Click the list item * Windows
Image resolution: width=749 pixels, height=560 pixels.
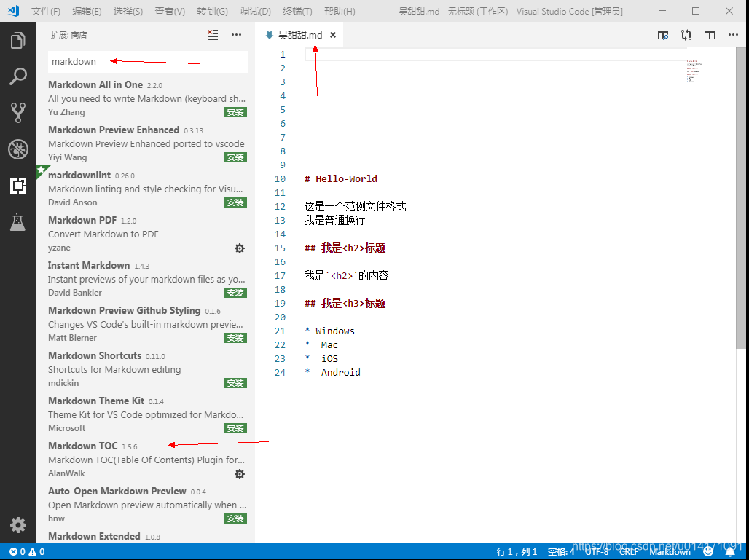(329, 331)
